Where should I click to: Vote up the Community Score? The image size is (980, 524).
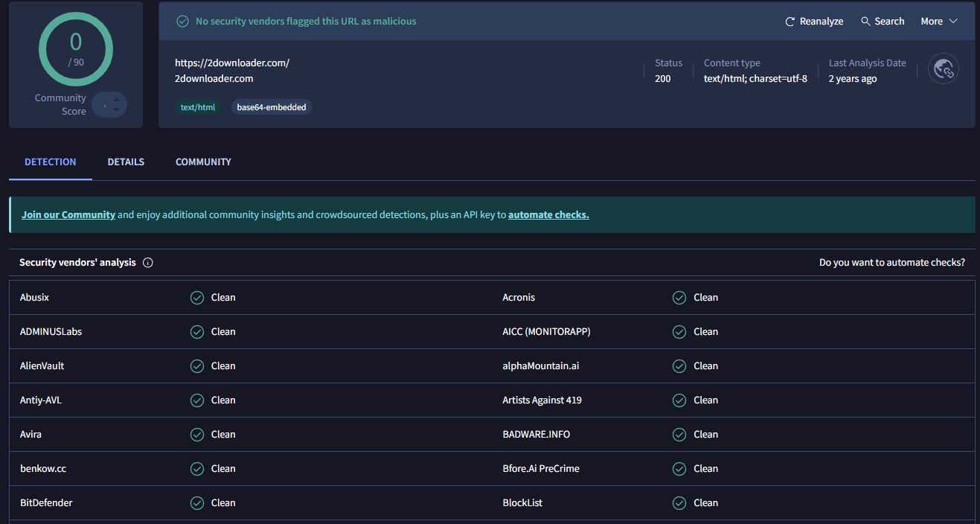point(117,99)
